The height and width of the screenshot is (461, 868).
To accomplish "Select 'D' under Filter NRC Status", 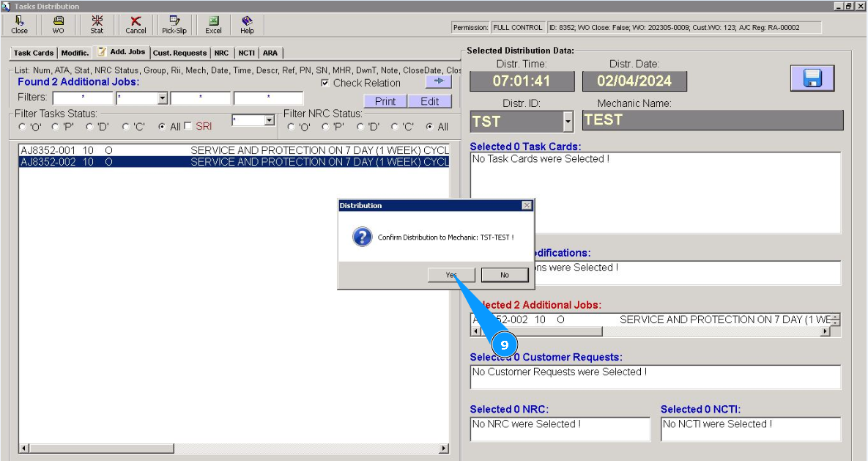I will (360, 127).
